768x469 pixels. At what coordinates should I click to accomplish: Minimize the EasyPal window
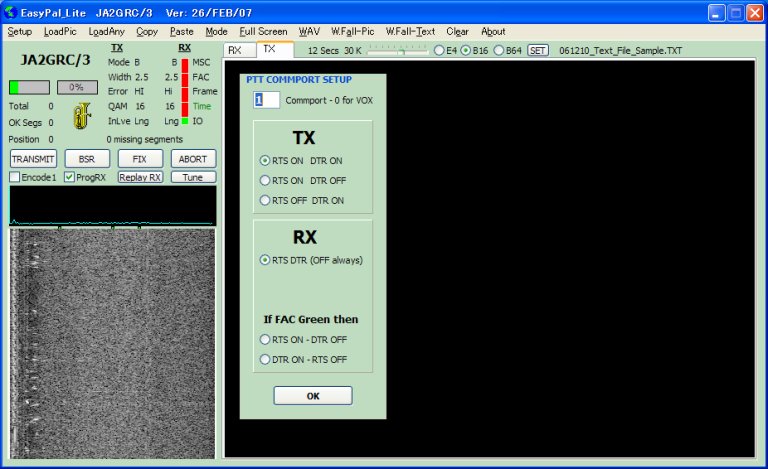click(x=717, y=13)
